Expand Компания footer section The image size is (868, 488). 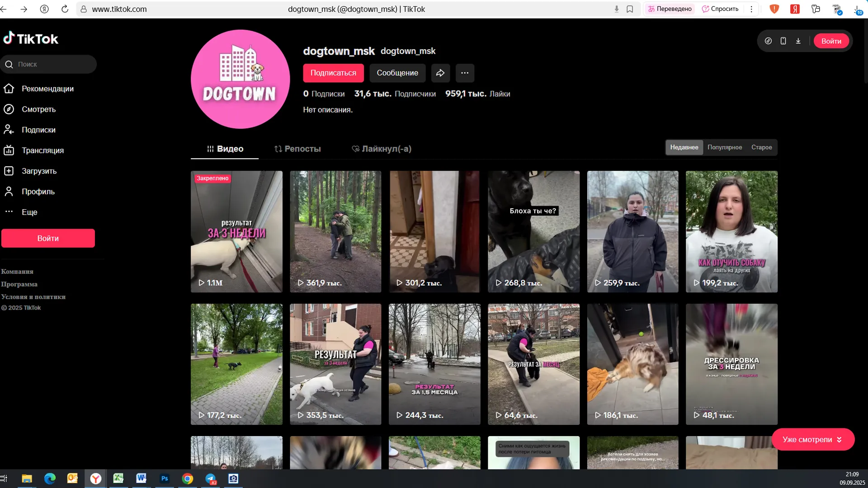click(x=17, y=272)
